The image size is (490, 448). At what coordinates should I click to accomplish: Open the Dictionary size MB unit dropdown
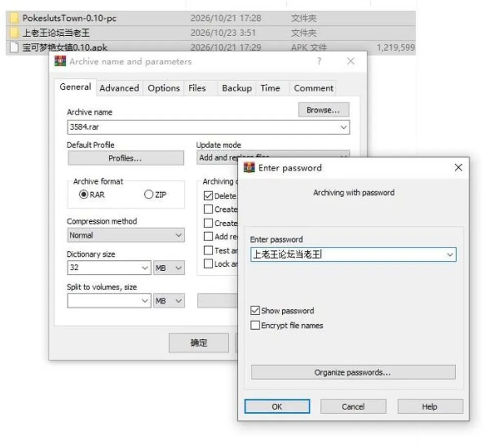tap(169, 268)
